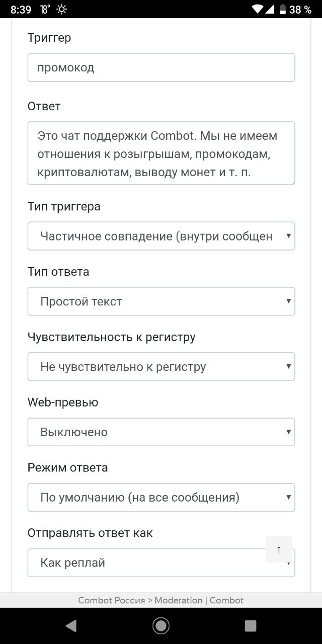The width and height of the screenshot is (322, 644).
Task: Tap the weather sun icon in status bar
Action: point(62,9)
